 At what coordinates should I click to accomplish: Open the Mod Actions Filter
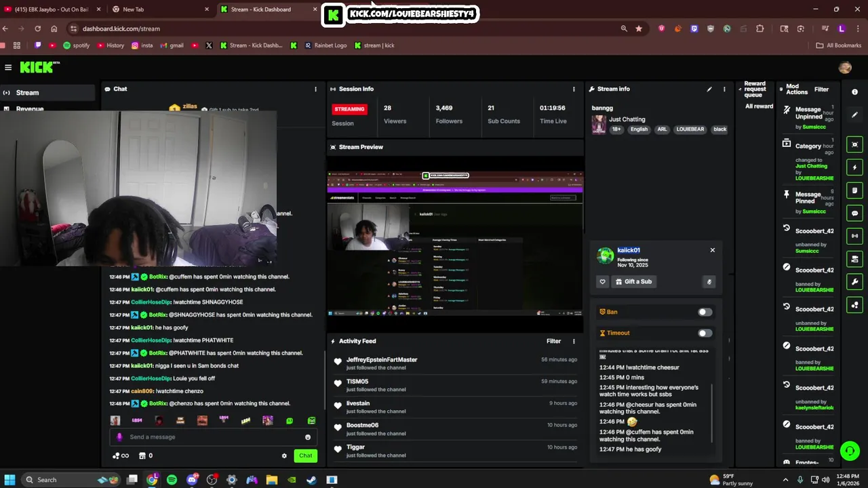click(821, 89)
